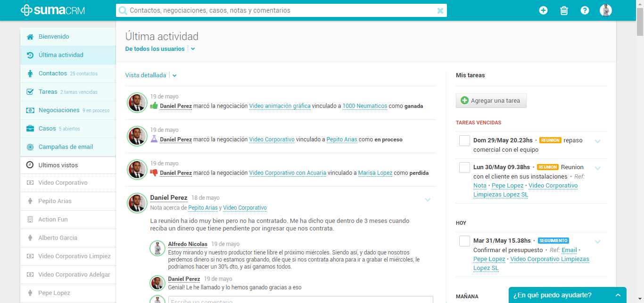Click the Agregar una tarea button
Viewport: 644px width, 303px height.
pos(491,101)
